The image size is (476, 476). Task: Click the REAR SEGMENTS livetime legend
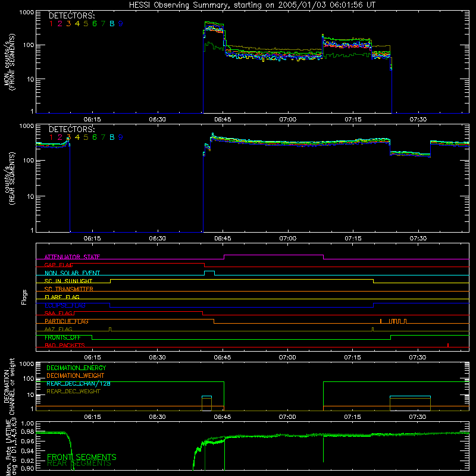click(x=79, y=464)
